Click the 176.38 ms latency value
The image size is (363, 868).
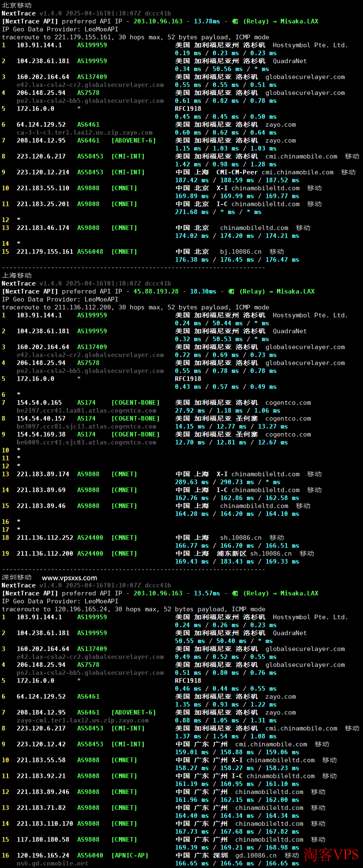pos(192,259)
